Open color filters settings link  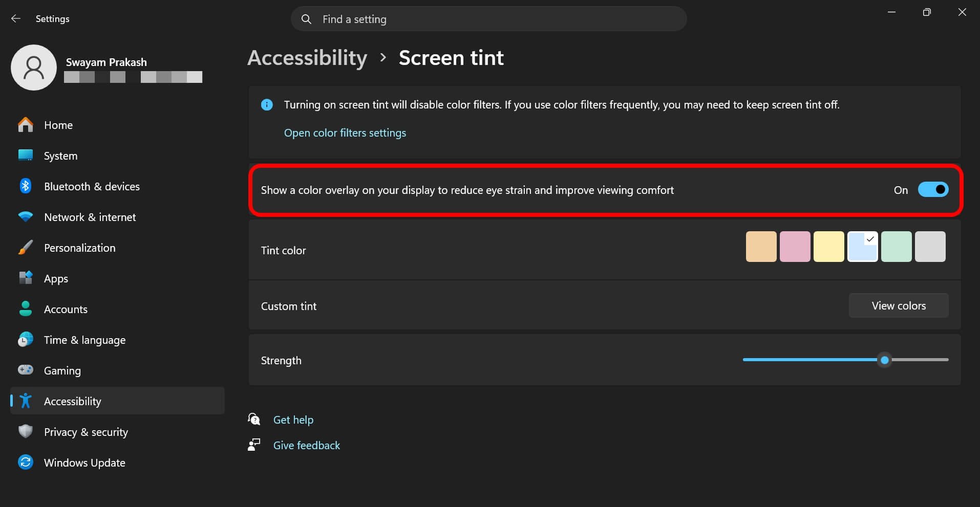click(x=345, y=133)
